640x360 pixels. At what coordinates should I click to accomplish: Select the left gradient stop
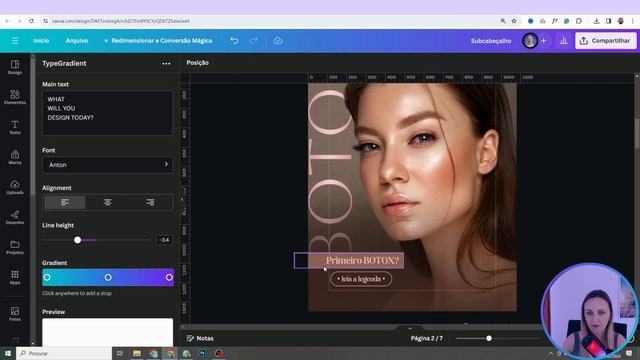click(47, 278)
